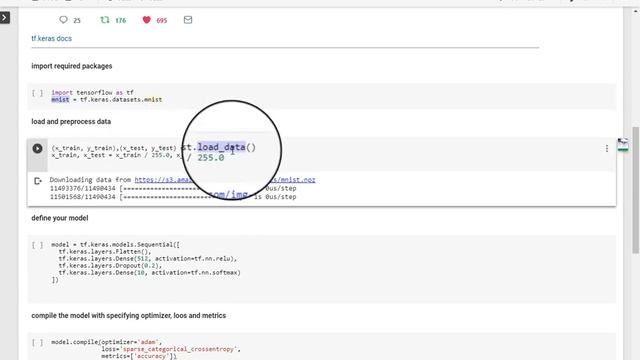Click the 'tf.keras.layers.Dropout(0.2)' code line
Screen dimensions: 640x360
[x=110, y=266]
